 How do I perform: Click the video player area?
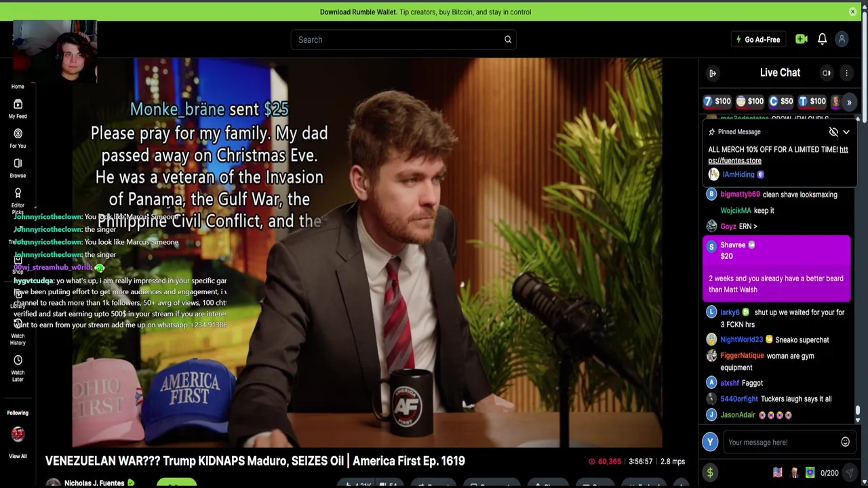coord(367,252)
